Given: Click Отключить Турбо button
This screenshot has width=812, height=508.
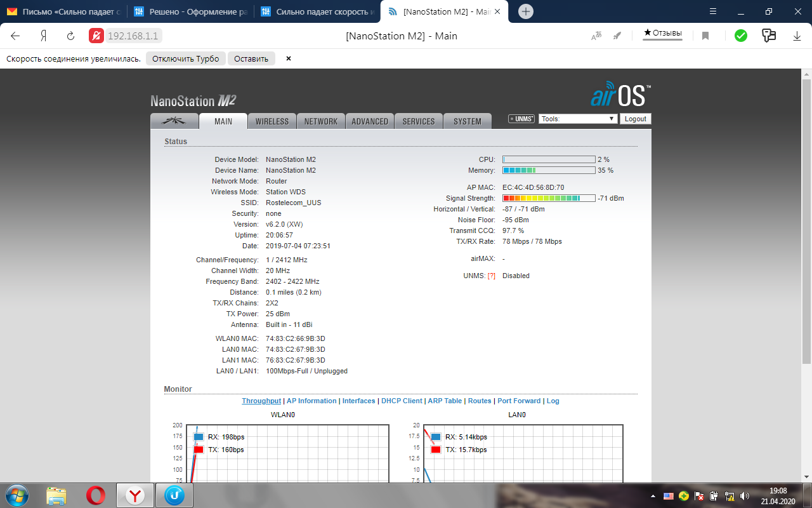Looking at the screenshot, I should pos(185,58).
